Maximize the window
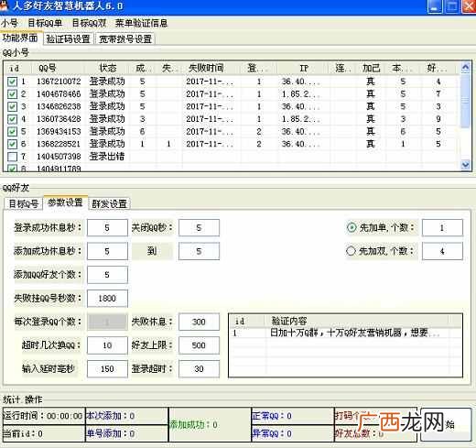Image resolution: width=476 pixels, height=448 pixels. (451, 6)
